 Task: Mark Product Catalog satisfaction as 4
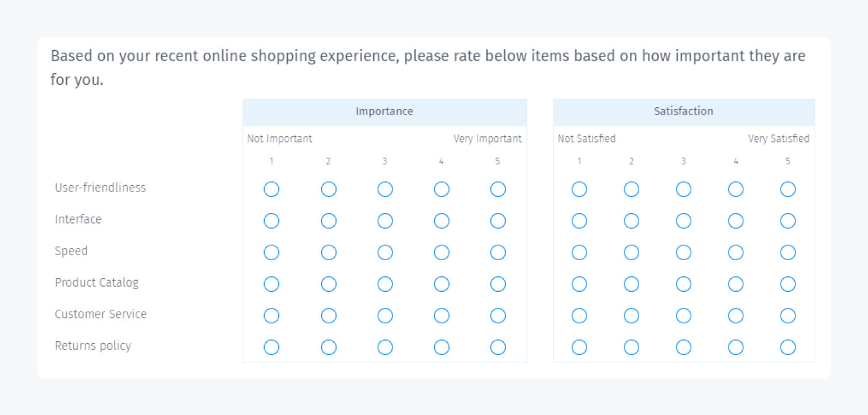click(736, 284)
